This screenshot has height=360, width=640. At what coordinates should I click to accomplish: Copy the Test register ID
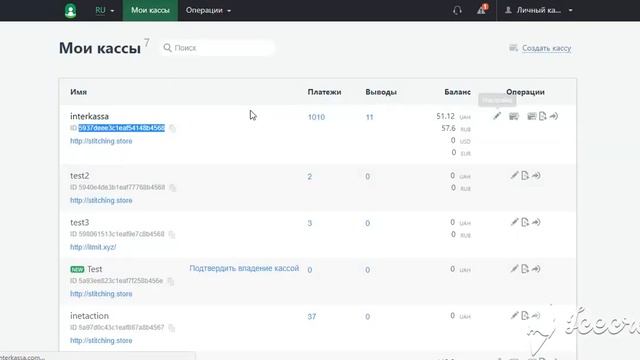coord(171,281)
